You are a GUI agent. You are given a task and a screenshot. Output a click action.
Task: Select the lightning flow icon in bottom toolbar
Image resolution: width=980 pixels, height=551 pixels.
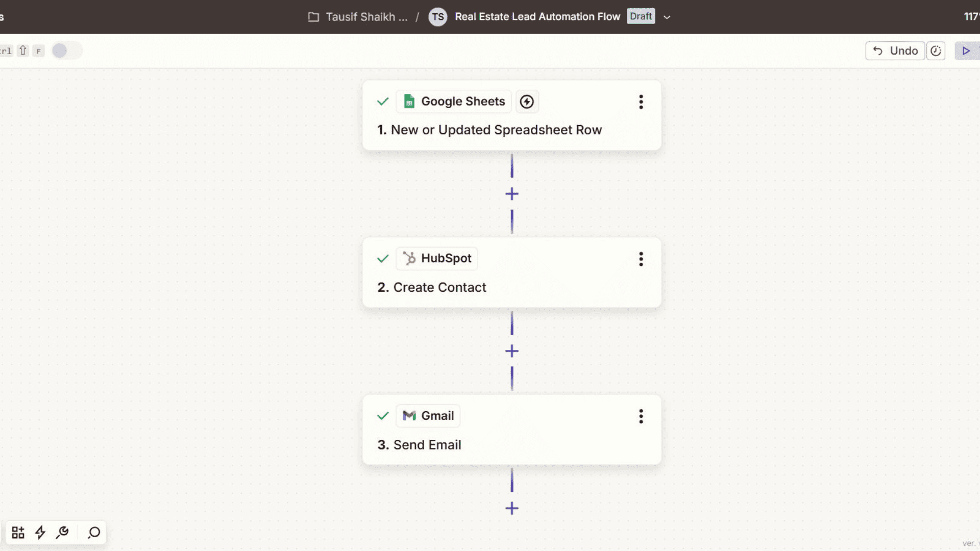coord(40,532)
